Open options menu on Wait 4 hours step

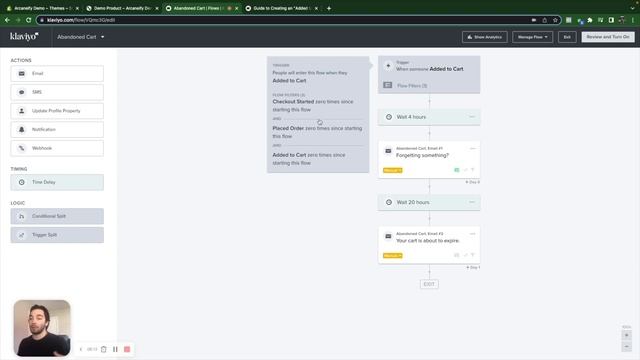pos(472,117)
